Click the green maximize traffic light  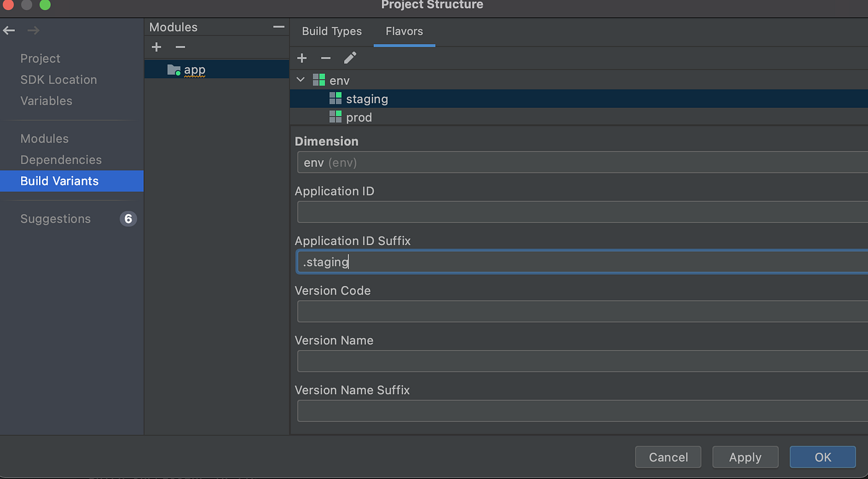point(45,4)
